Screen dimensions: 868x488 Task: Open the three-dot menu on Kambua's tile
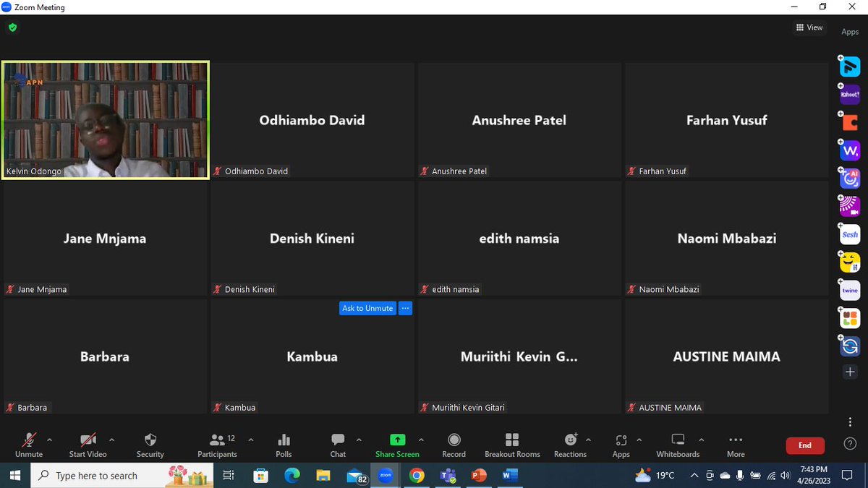point(405,308)
